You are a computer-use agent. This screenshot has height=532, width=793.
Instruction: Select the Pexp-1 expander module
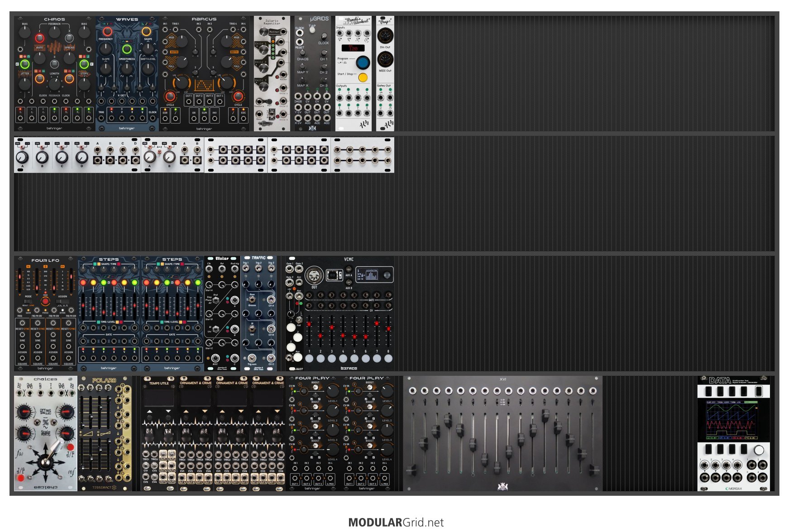(x=385, y=74)
